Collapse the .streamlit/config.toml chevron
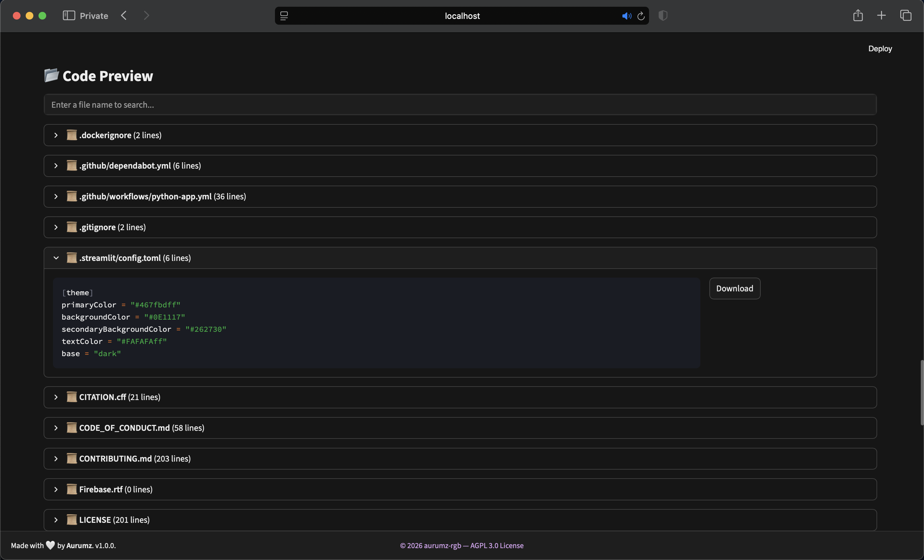This screenshot has width=924, height=560. 56,258
